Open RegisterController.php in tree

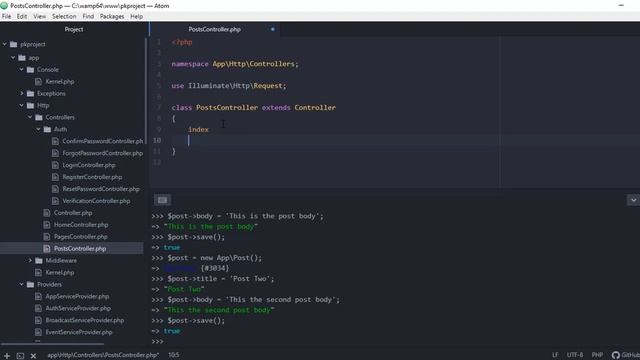(92, 177)
